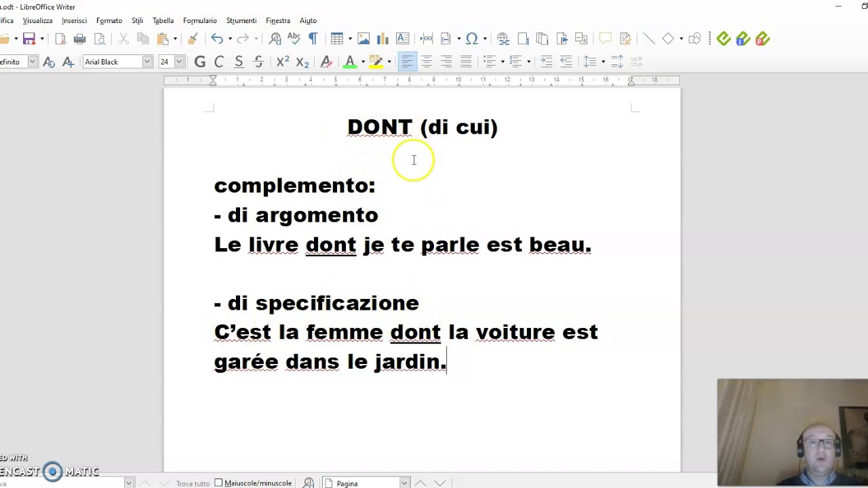Insert a hyperlink

pyautogui.click(x=503, y=39)
